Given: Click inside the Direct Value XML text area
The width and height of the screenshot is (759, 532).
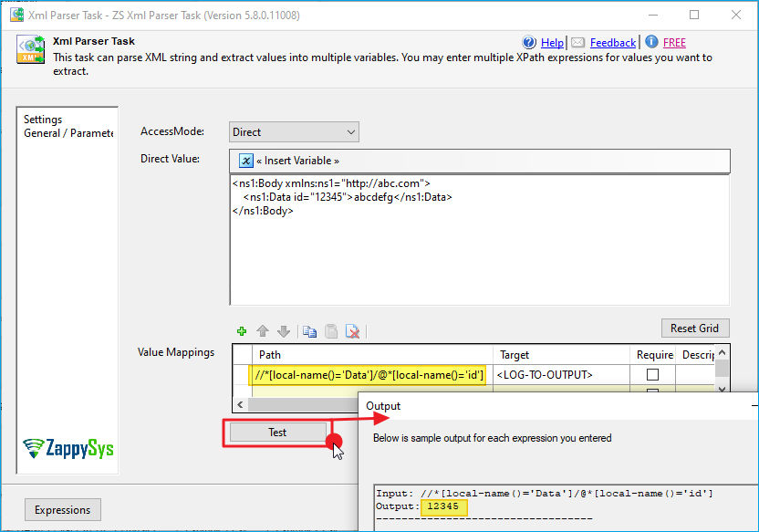Looking at the screenshot, I should tap(479, 256).
